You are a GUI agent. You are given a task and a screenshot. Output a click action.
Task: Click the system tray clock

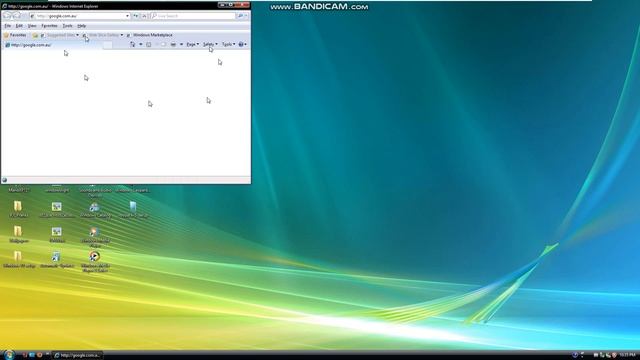tap(627, 355)
